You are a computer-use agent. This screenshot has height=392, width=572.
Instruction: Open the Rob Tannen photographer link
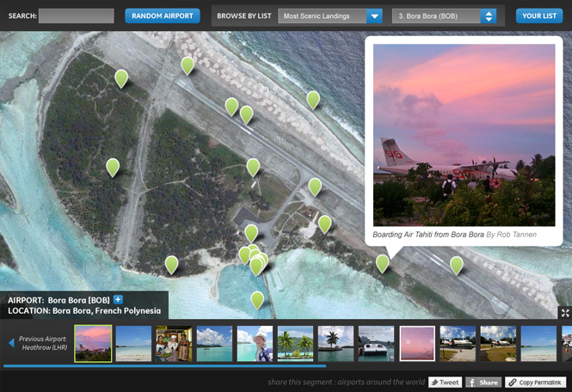tap(514, 235)
